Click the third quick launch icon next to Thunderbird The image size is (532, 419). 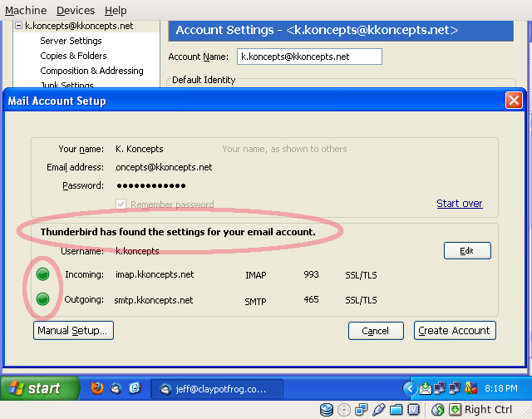click(135, 387)
